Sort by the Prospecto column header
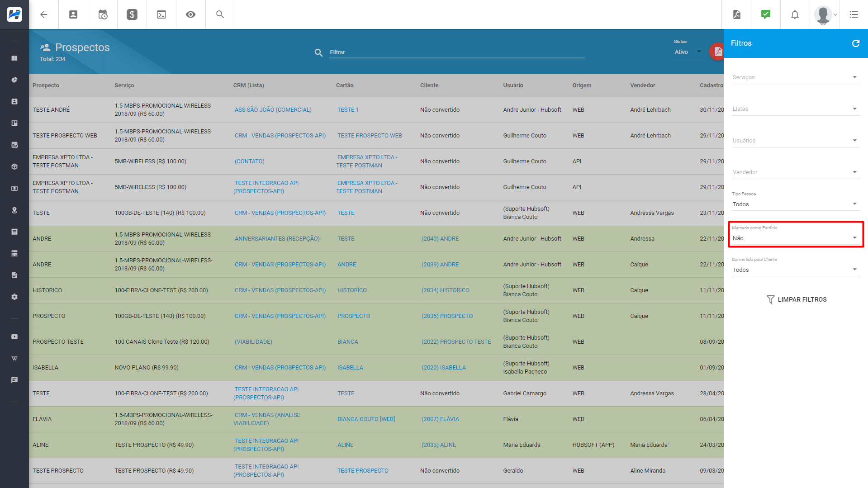The image size is (868, 488). click(x=46, y=85)
